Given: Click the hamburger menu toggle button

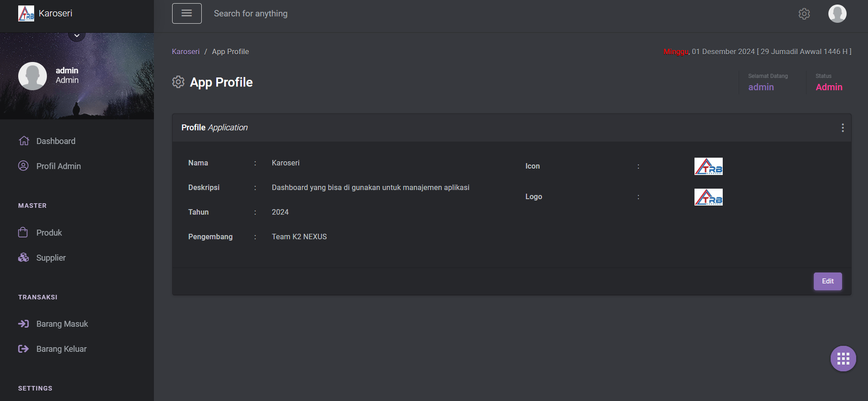Looking at the screenshot, I should point(187,14).
